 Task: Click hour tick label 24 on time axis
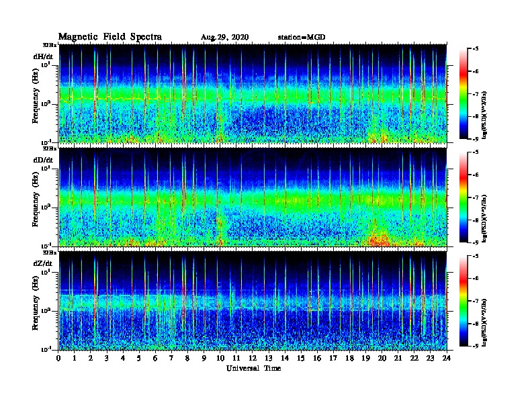447,359
